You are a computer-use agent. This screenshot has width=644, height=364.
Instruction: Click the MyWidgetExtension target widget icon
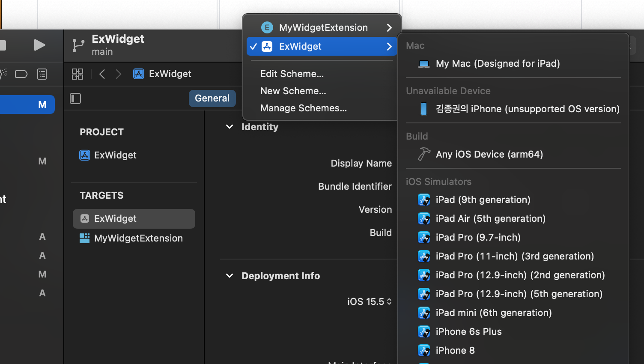click(85, 238)
